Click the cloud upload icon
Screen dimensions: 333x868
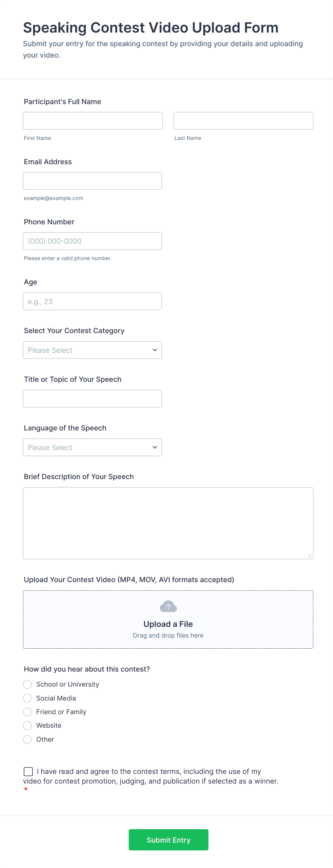tap(168, 606)
